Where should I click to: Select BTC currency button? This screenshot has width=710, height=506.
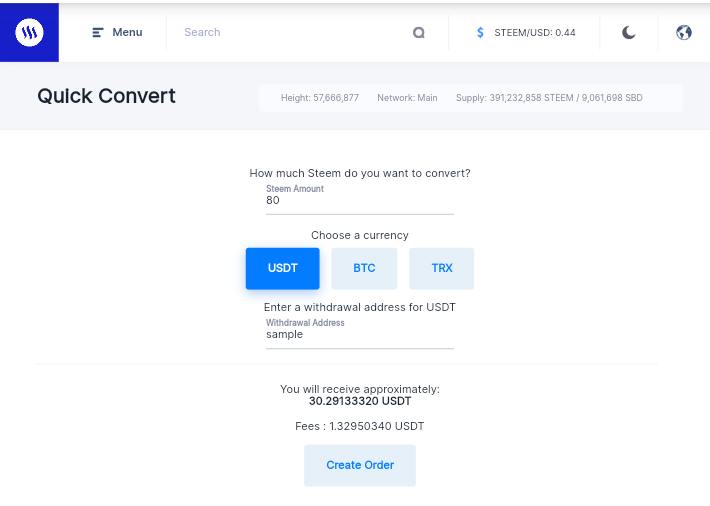click(364, 268)
